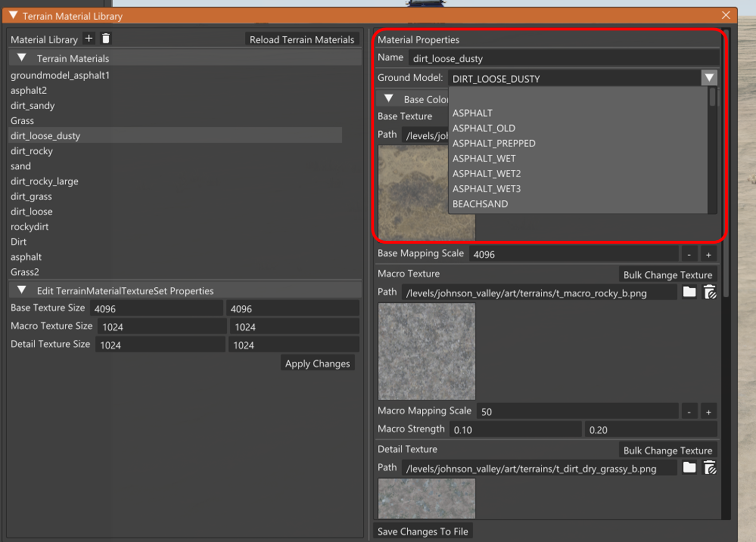
Task: Increase Base Mapping Scale with plus
Action: point(709,254)
